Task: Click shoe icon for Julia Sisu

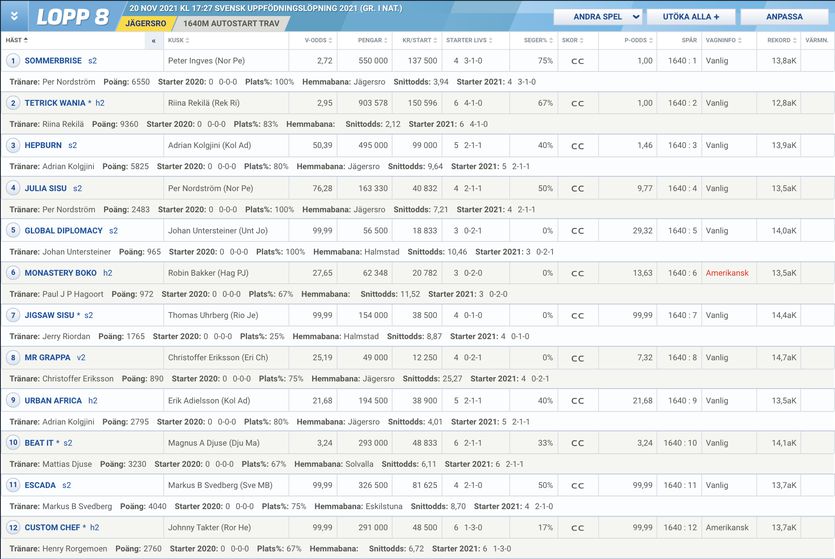Action: pos(577,188)
